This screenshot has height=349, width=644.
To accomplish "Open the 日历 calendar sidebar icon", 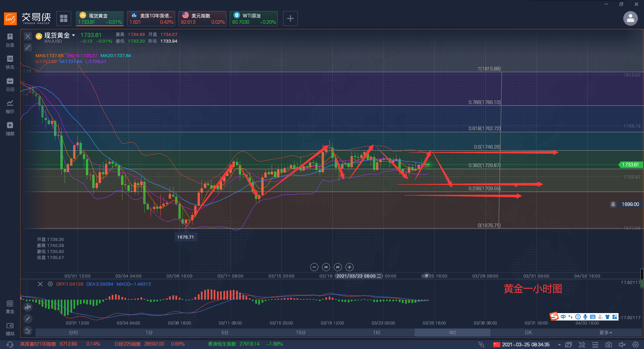I will pyautogui.click(x=10, y=84).
